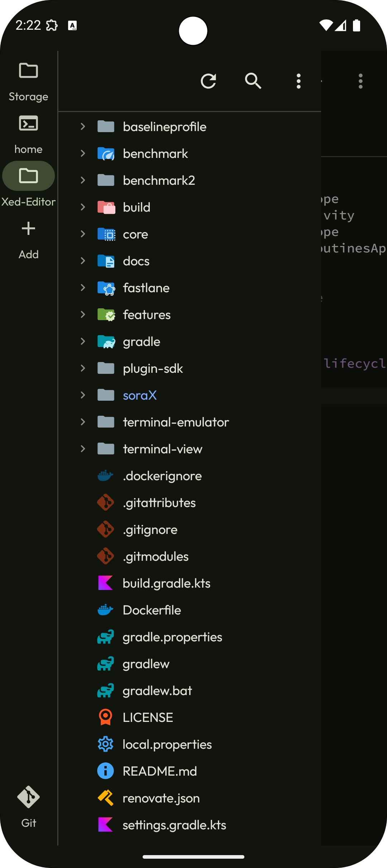387x868 pixels.
Task: Open file search with magnifier icon
Action: click(x=253, y=81)
